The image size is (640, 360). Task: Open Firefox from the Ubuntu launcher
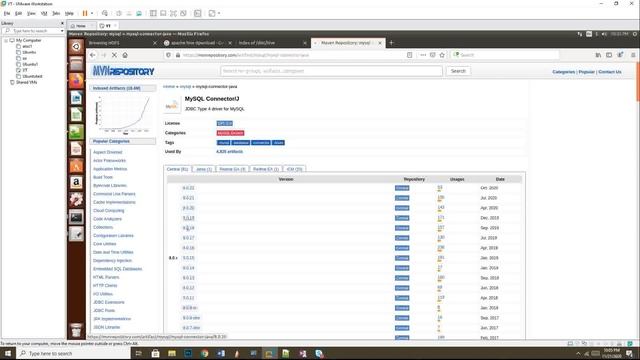pos(76,81)
